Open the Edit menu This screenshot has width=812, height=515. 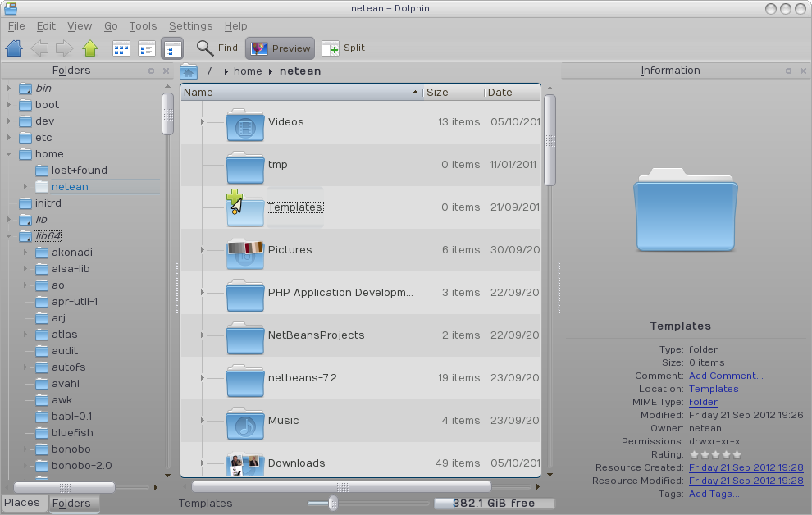point(46,26)
